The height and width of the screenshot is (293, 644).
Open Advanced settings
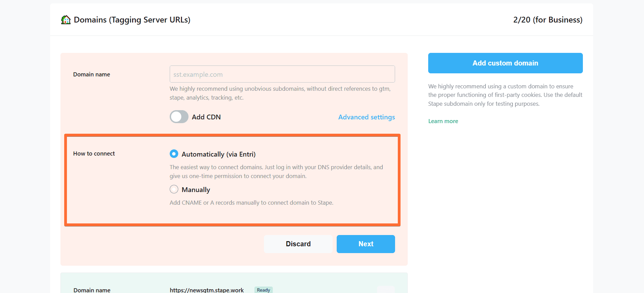[x=366, y=117]
